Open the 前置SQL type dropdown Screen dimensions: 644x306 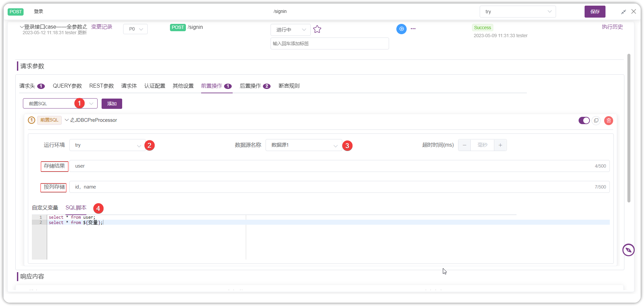tap(60, 104)
